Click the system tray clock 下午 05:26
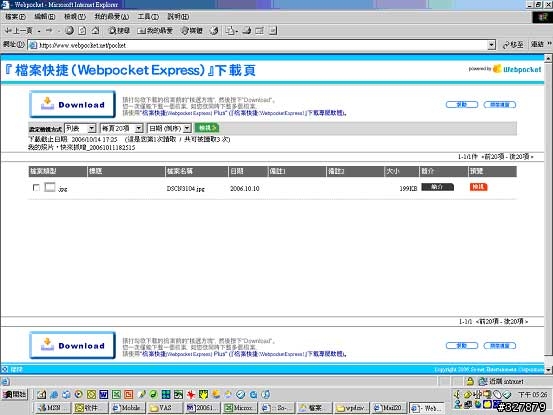Image resolution: width=553 pixels, height=415 pixels. tap(533, 395)
